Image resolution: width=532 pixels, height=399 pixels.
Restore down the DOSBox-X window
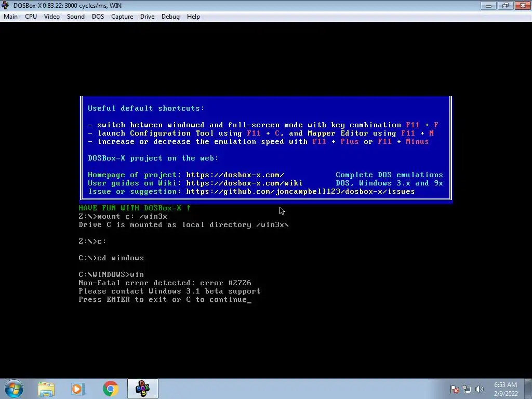coord(506,5)
